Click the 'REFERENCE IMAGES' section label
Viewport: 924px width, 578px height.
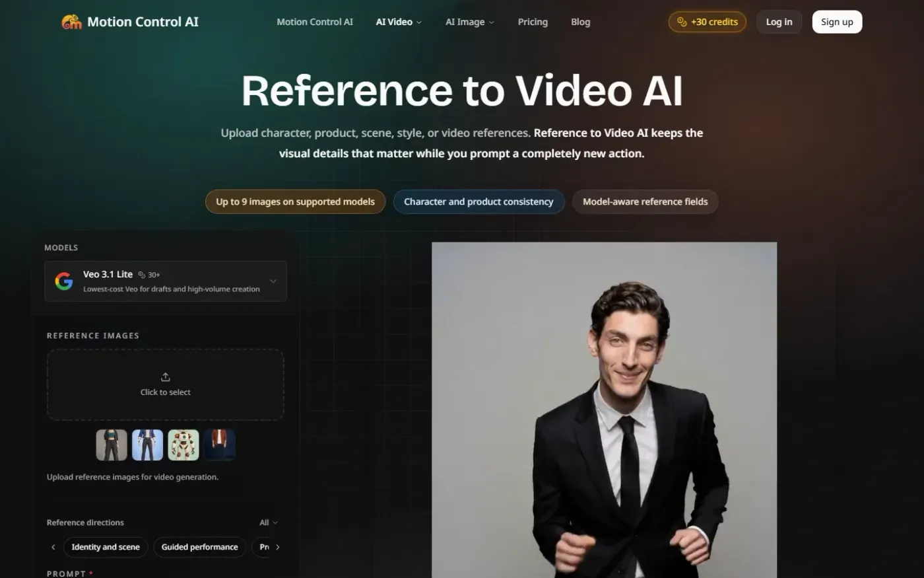[x=93, y=336]
